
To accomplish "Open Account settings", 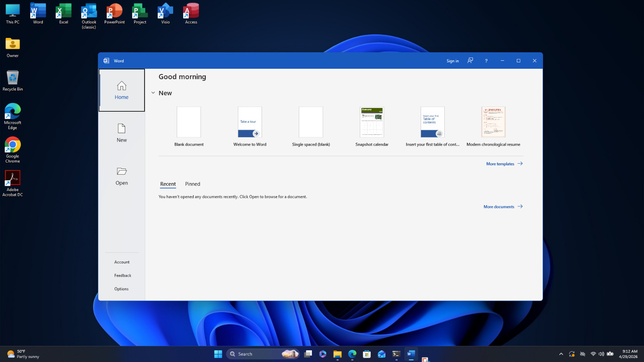I will 122,262.
